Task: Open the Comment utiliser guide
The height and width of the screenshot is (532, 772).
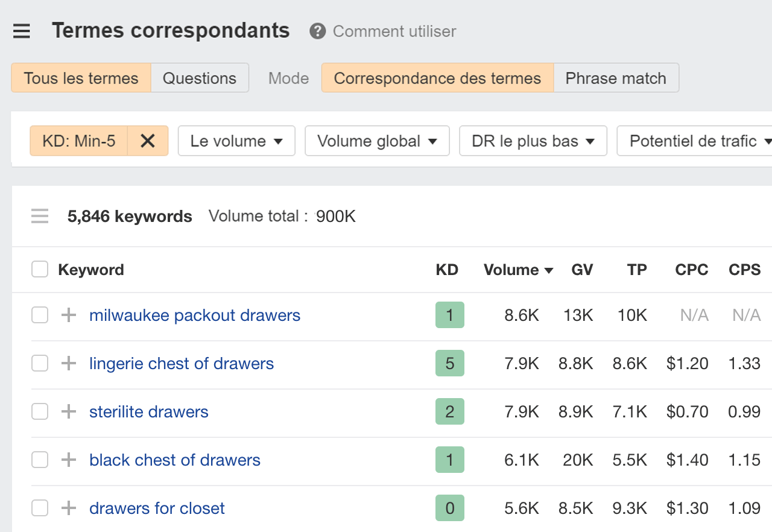Action: pos(394,31)
